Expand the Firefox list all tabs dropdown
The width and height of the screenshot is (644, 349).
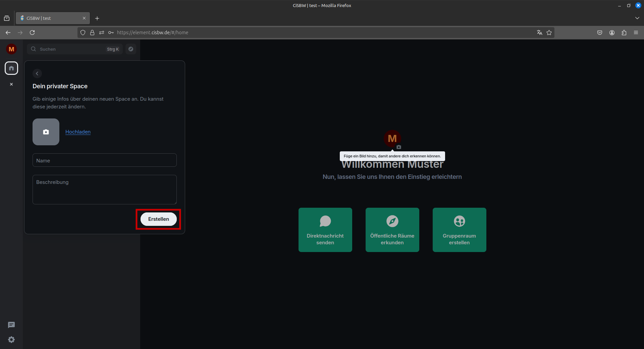point(637,18)
